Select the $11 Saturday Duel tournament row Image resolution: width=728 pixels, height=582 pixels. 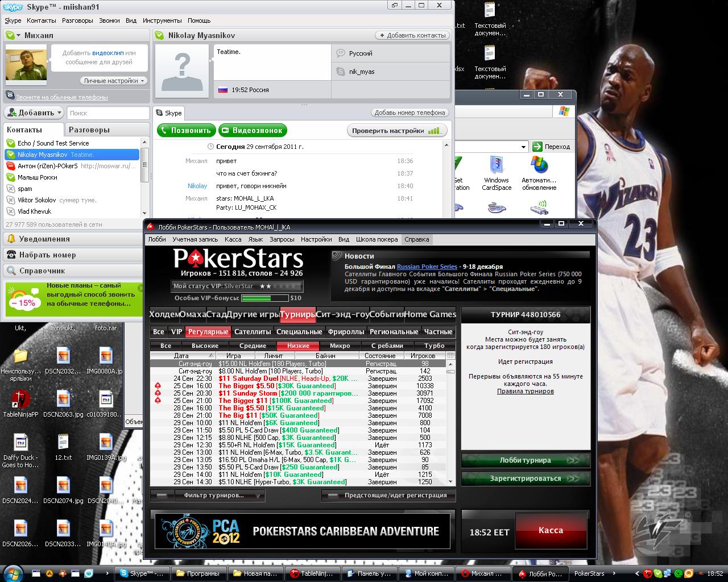click(x=298, y=379)
